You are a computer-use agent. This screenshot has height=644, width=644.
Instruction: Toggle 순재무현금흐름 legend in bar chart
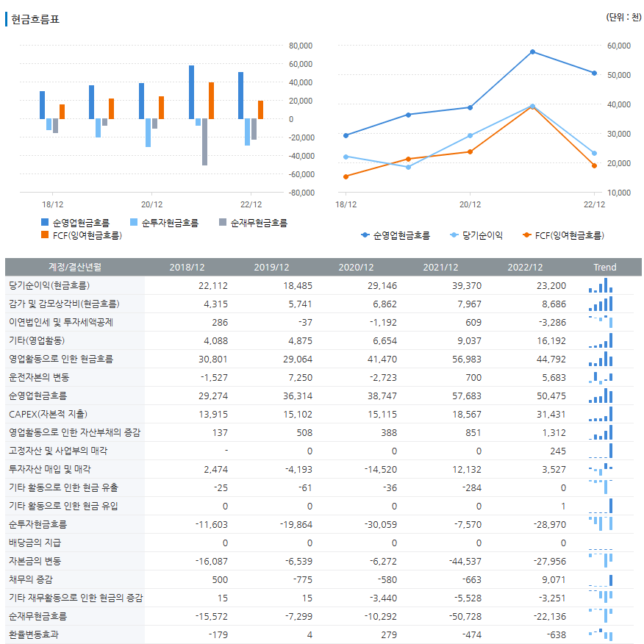coord(254,223)
